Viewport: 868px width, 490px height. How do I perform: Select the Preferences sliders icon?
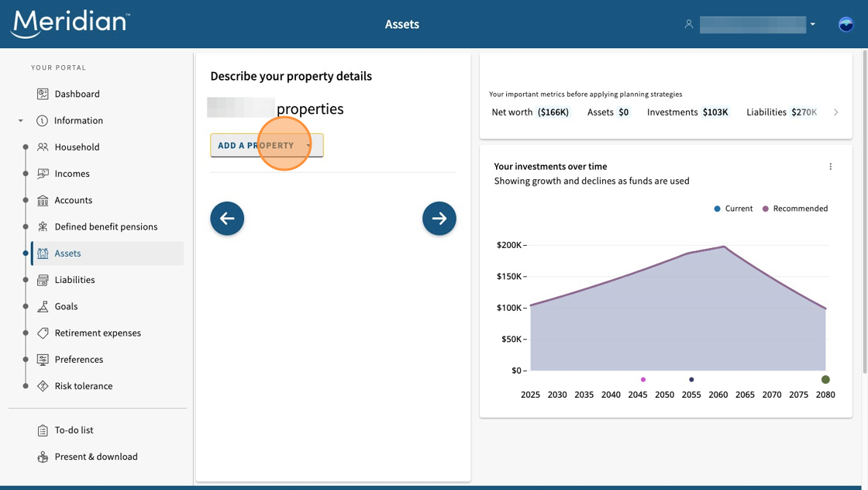pyautogui.click(x=43, y=360)
